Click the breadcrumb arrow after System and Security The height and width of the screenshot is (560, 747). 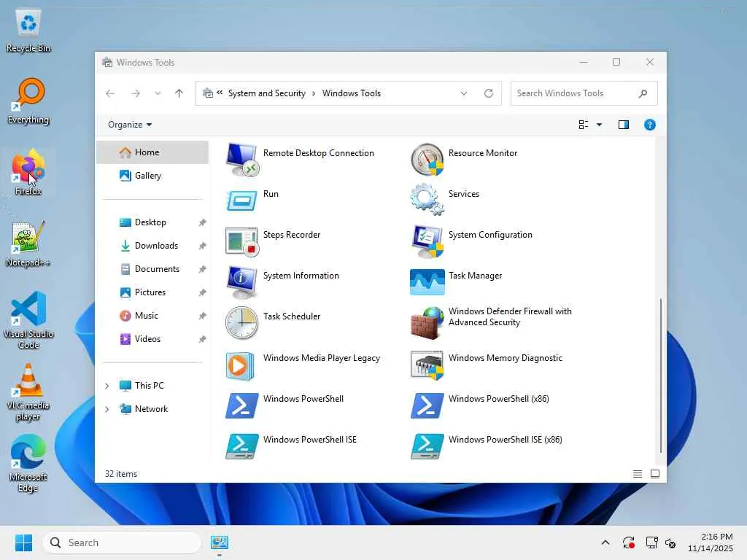(314, 93)
